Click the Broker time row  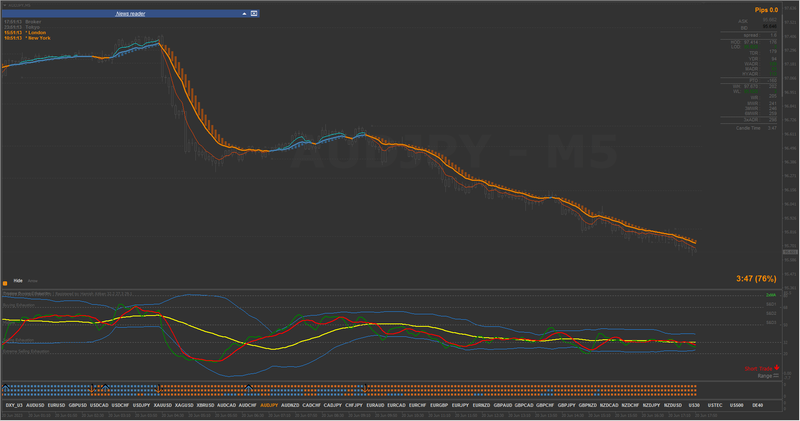click(22, 22)
